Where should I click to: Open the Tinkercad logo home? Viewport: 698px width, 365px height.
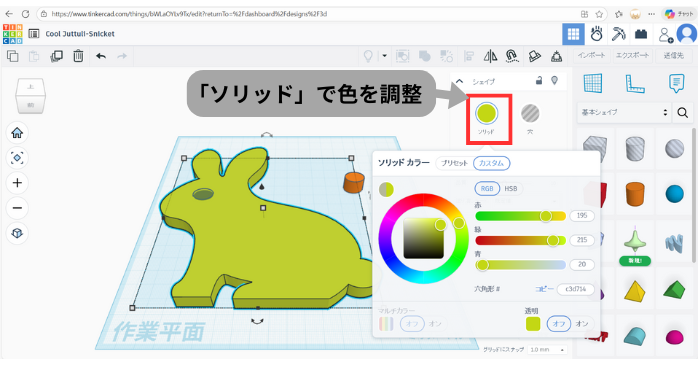(12, 34)
